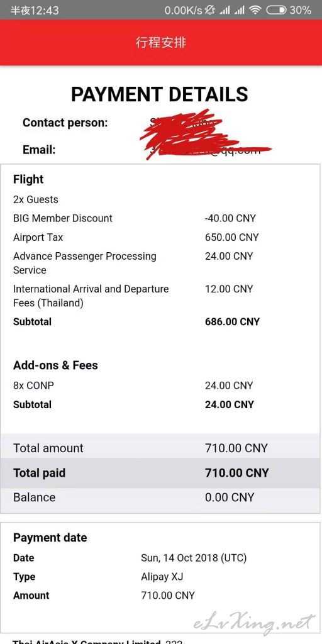This screenshot has width=322, height=644.
Task: Tap the second cellular signal icon
Action: pos(240,10)
